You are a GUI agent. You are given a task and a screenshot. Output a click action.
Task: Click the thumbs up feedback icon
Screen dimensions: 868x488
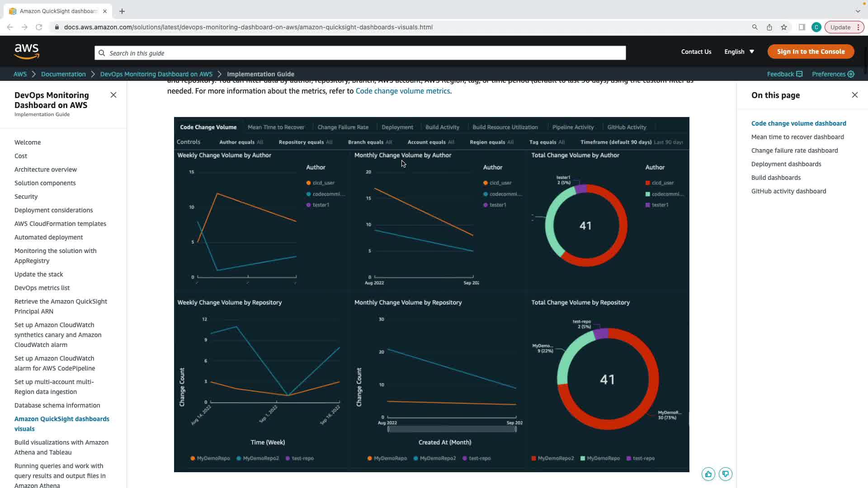coord(708,474)
